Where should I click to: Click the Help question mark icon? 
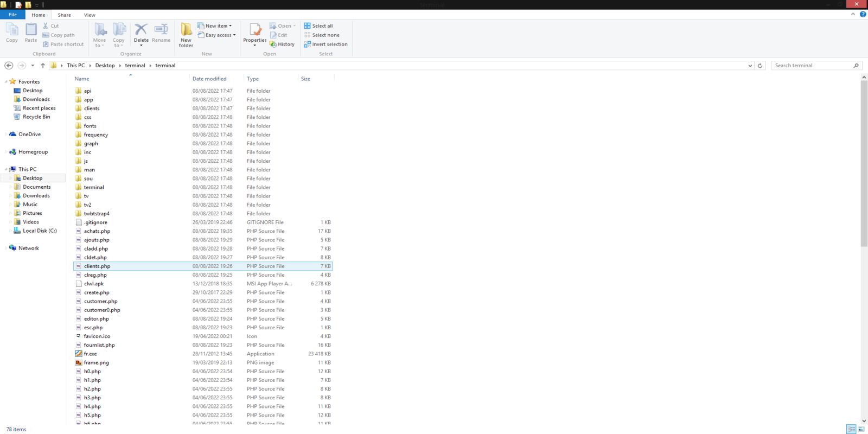863,15
